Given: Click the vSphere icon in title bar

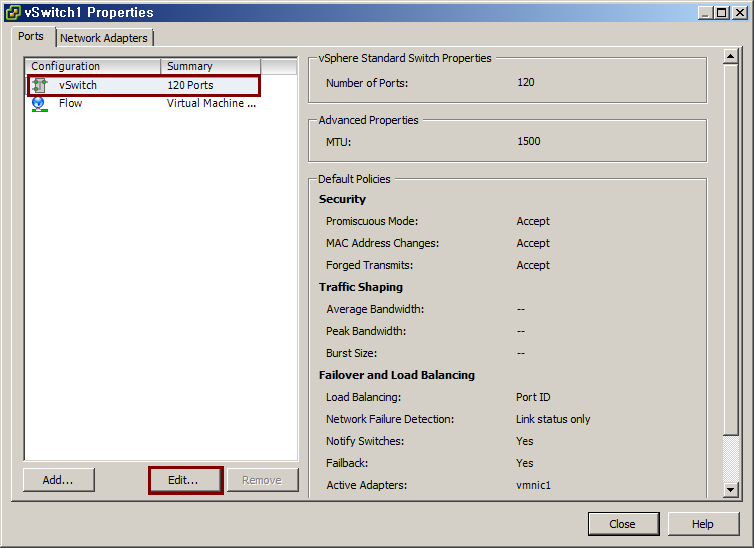Looking at the screenshot, I should pos(13,12).
